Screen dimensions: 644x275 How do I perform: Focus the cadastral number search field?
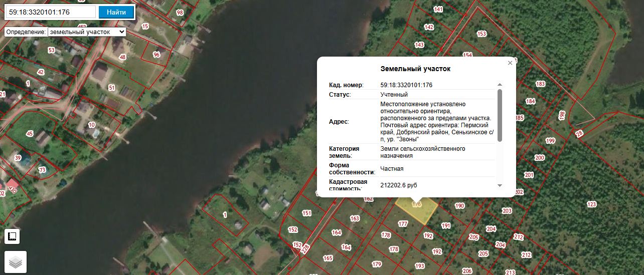[51, 12]
